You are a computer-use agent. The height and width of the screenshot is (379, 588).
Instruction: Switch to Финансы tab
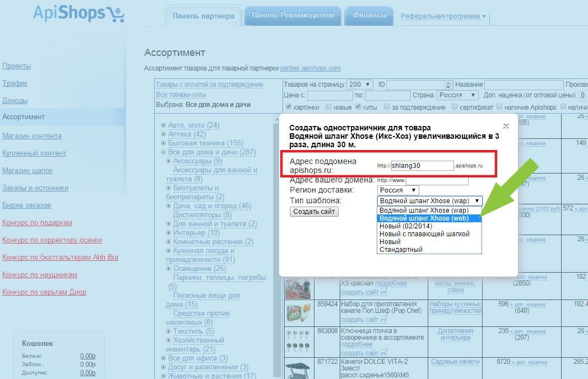pyautogui.click(x=369, y=15)
